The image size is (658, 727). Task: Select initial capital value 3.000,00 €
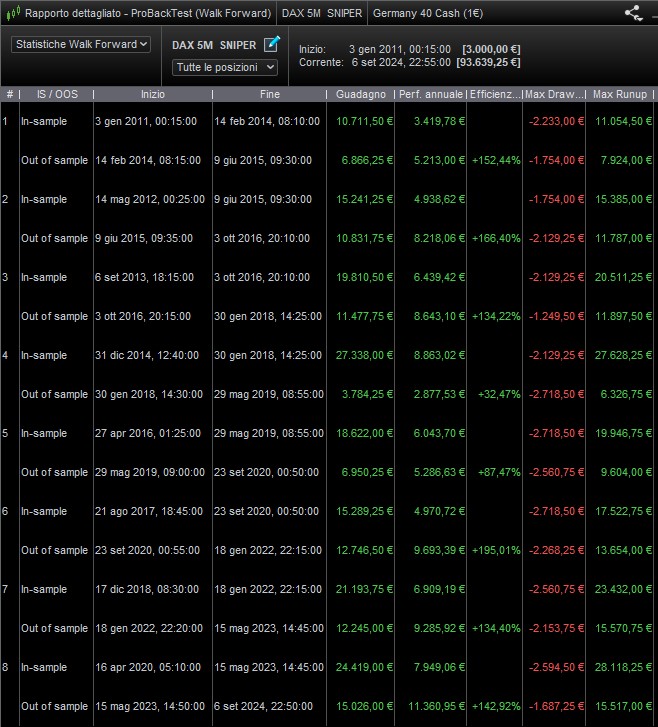[491, 49]
